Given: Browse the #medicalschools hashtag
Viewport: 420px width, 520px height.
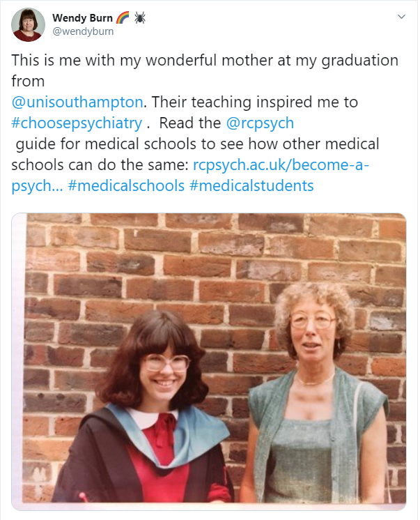Looking at the screenshot, I should point(126,185).
